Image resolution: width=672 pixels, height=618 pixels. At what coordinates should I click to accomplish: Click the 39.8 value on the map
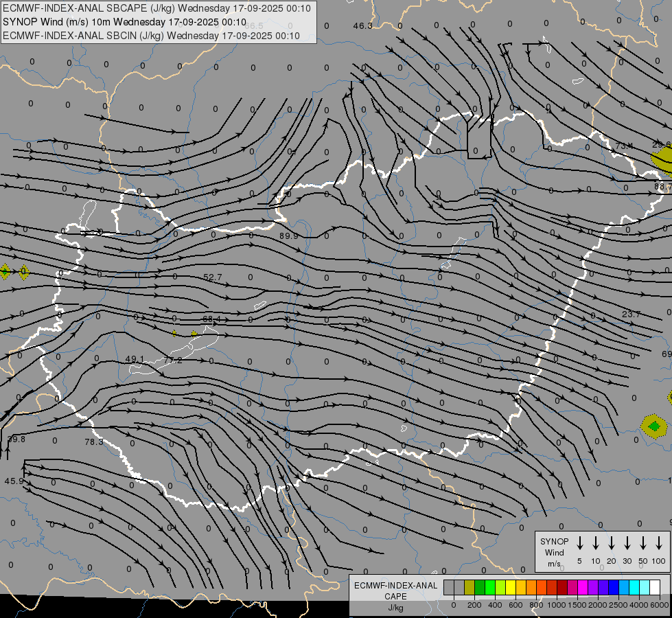16,439
